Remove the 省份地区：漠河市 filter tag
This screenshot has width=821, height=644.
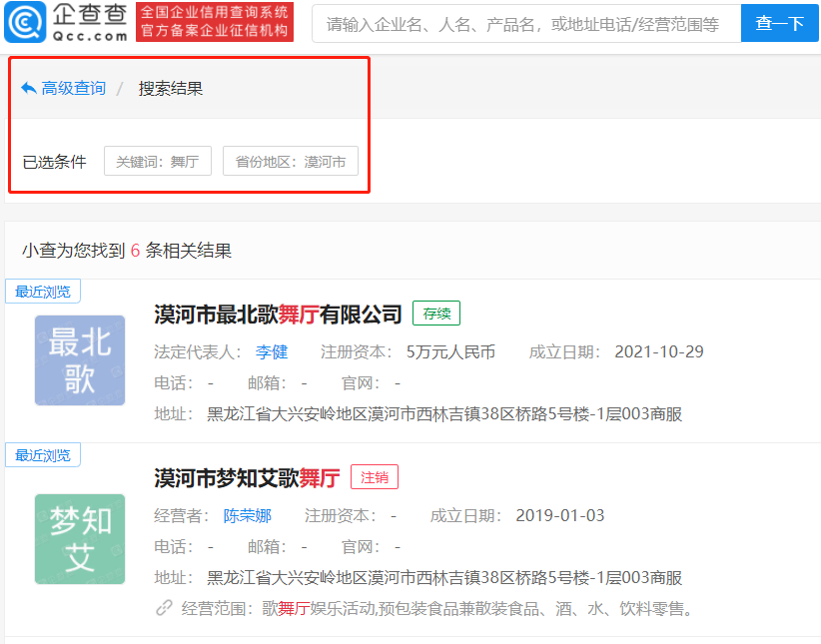tap(291, 161)
